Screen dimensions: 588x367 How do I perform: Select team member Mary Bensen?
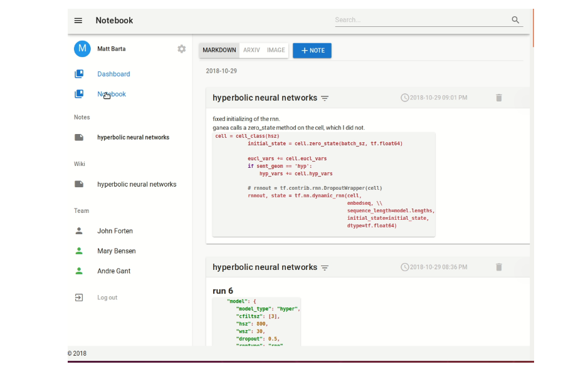[116, 251]
